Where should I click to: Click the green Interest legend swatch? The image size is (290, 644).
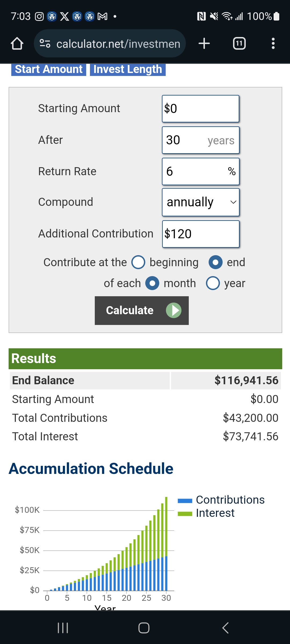(x=185, y=514)
